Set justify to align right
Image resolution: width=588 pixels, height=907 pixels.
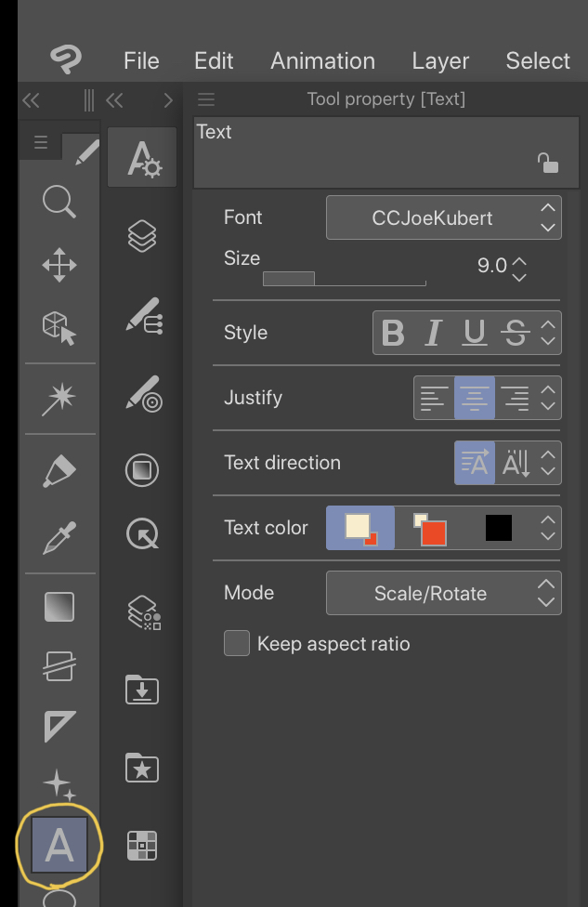click(x=515, y=399)
